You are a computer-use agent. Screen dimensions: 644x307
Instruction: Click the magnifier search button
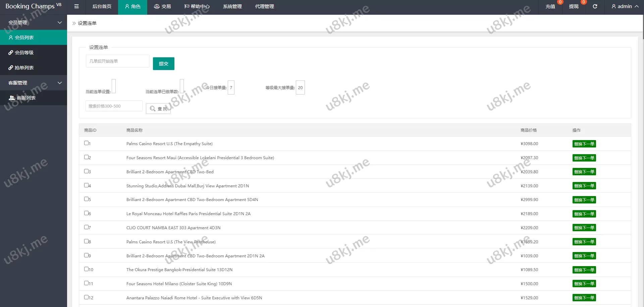click(x=158, y=109)
